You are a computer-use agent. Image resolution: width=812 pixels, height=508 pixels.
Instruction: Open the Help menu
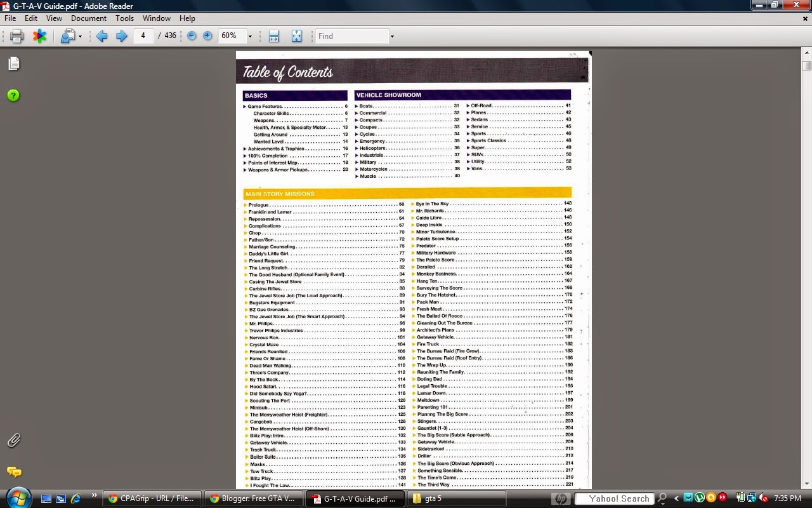[187, 18]
